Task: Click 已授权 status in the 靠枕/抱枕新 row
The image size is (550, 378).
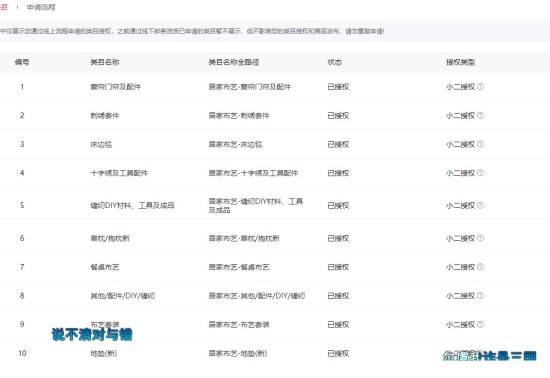Action: tap(338, 238)
